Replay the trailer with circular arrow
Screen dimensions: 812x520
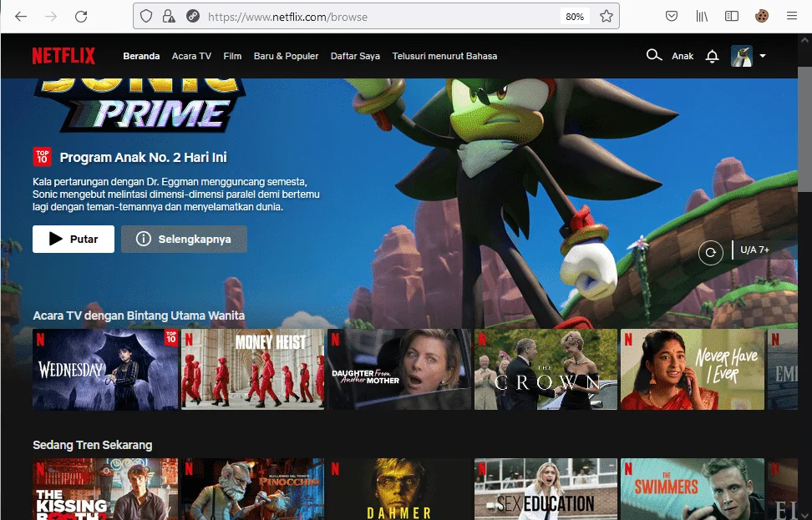point(710,253)
